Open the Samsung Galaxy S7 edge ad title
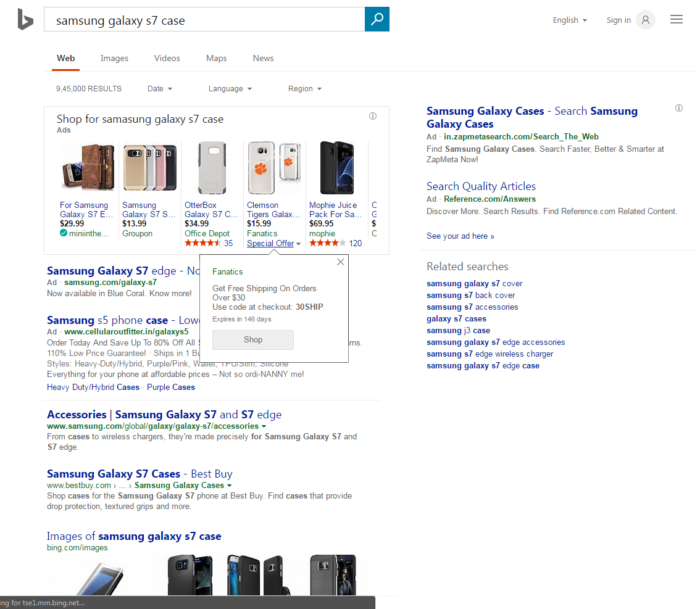The image size is (700, 609). (123, 271)
